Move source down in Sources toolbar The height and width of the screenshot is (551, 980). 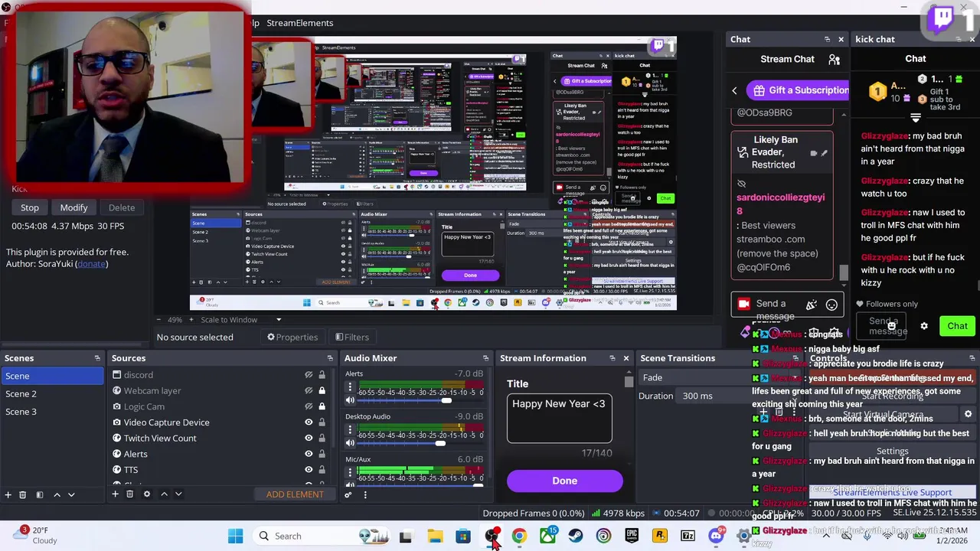pyautogui.click(x=178, y=494)
